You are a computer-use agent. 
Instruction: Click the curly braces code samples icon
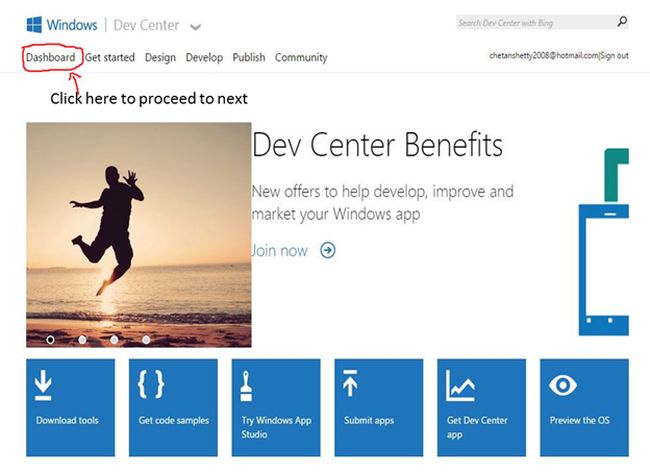152,384
